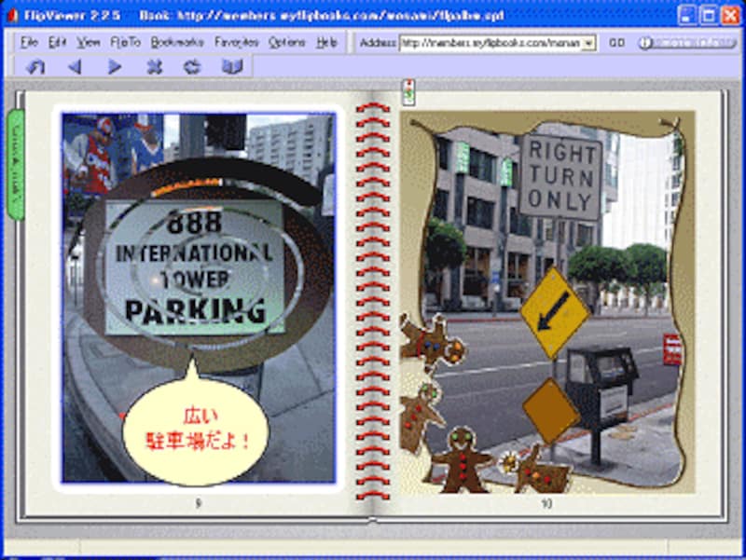This screenshot has width=746, height=560.
Task: Flip to the next page with right arrow
Action: pyautogui.click(x=115, y=66)
